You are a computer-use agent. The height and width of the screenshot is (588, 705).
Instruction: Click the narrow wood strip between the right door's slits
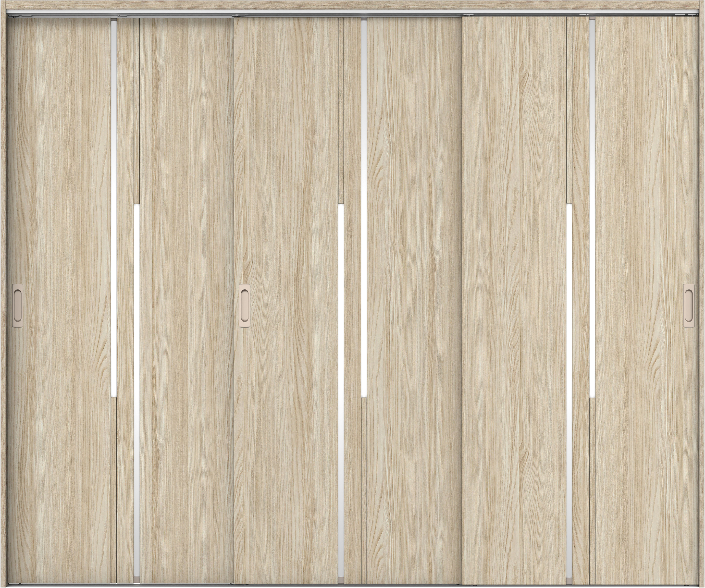[x=581, y=300]
